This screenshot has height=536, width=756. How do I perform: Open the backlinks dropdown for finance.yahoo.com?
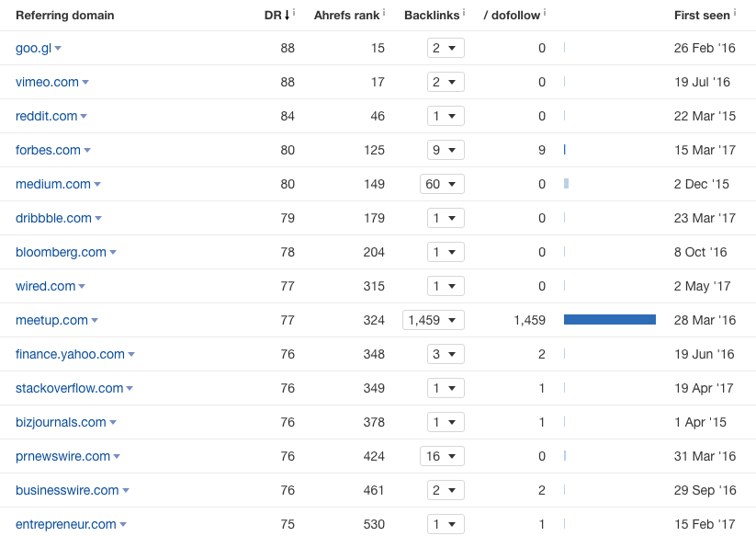[x=446, y=354]
